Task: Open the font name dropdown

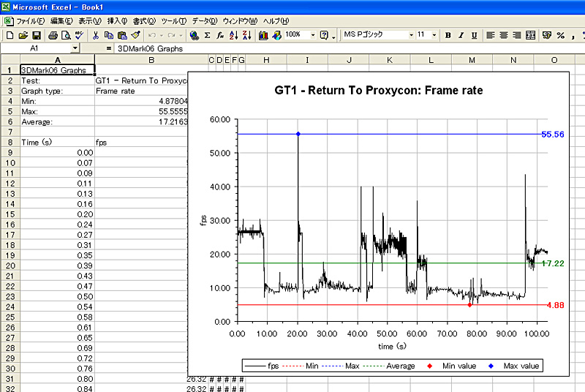Action: tap(411, 35)
